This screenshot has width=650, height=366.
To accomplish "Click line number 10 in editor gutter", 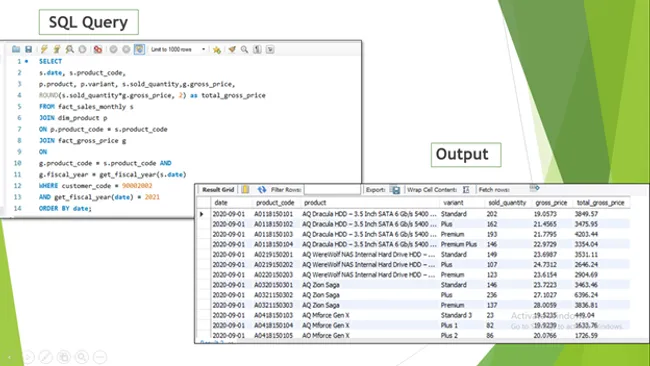I will (17, 163).
